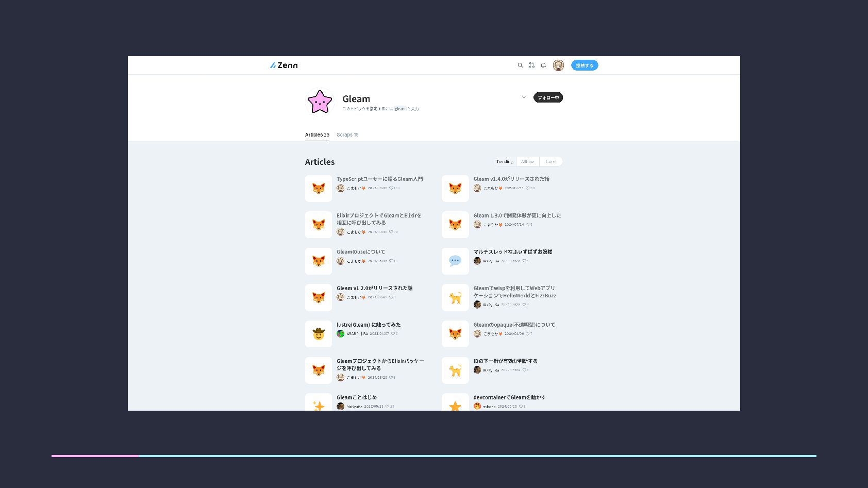Click like heart on Gleam 1.3.0 article
This screenshot has height=488, width=868.
tap(529, 225)
